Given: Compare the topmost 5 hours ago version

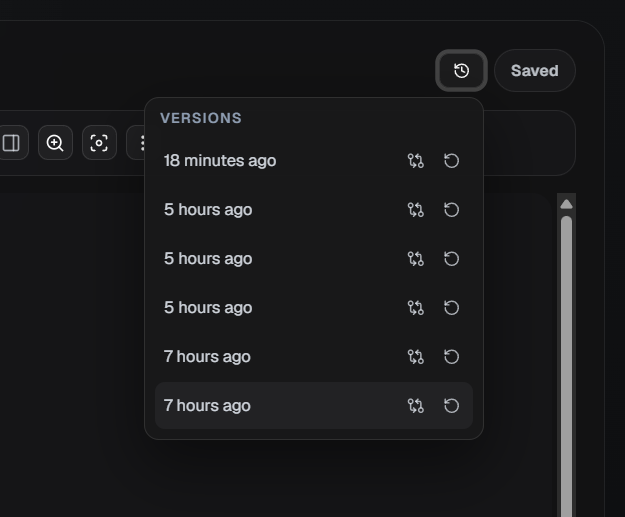Looking at the screenshot, I should (415, 210).
